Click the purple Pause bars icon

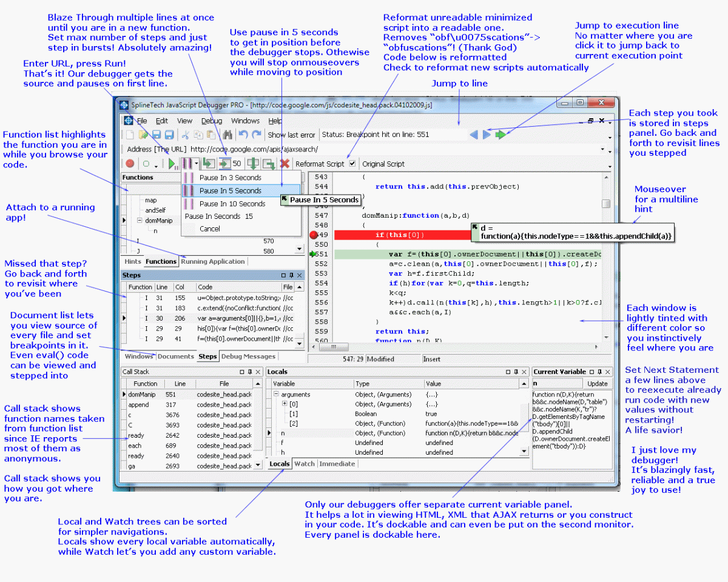[x=187, y=164]
